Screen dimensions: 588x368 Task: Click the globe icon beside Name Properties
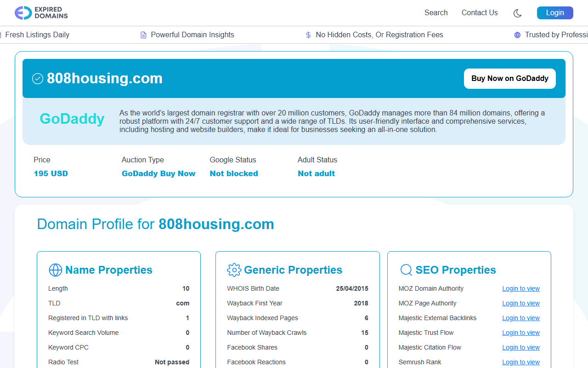pyautogui.click(x=55, y=270)
